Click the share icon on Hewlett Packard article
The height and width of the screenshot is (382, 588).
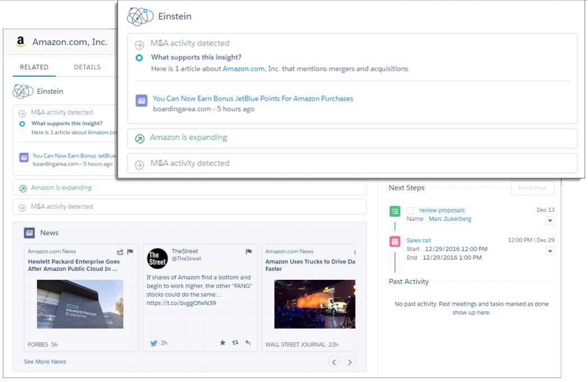(120, 252)
